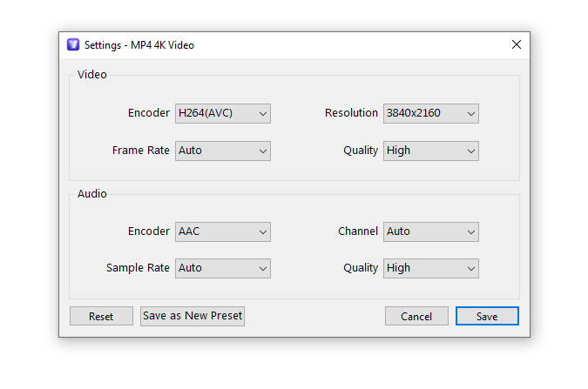The height and width of the screenshot is (389, 588).
Task: Click the Reset button
Action: point(101,316)
